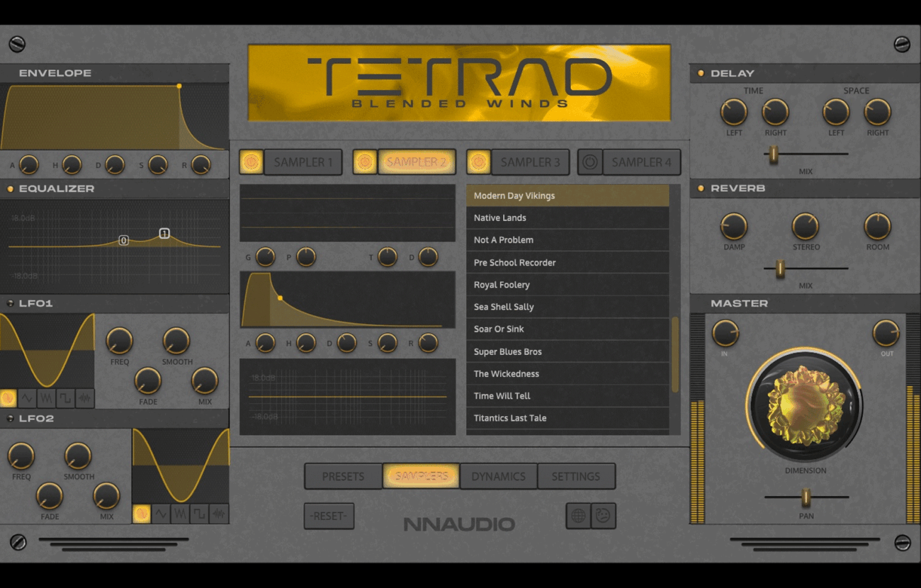Open the color palette theme icon
The height and width of the screenshot is (588, 921).
click(603, 516)
